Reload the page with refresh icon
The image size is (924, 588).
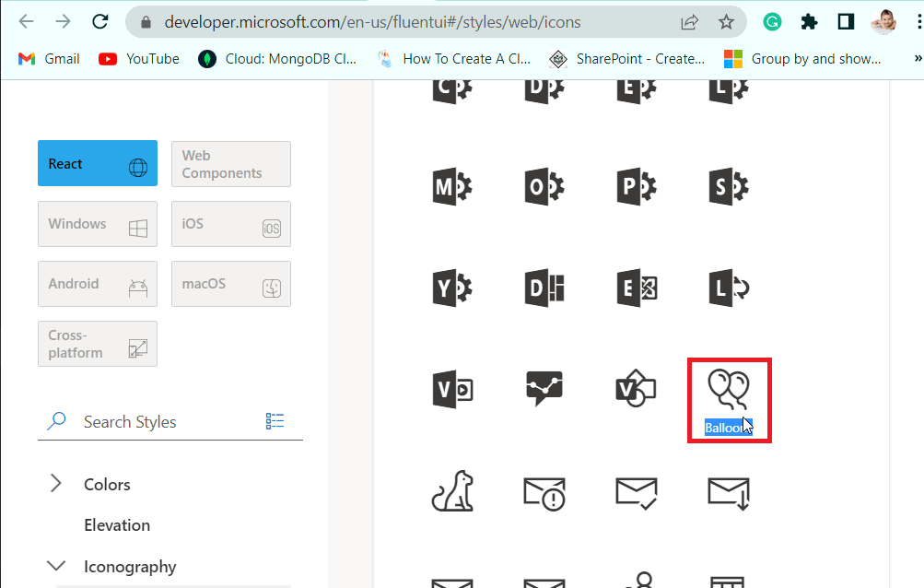coord(100,22)
